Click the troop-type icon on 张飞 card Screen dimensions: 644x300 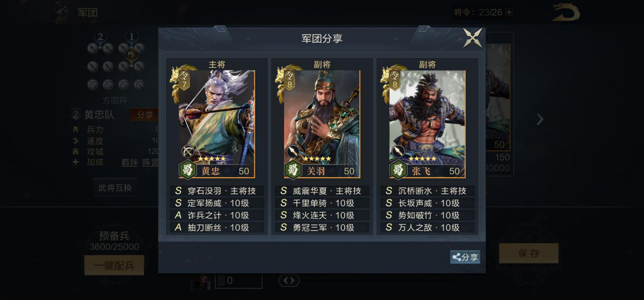point(398,152)
